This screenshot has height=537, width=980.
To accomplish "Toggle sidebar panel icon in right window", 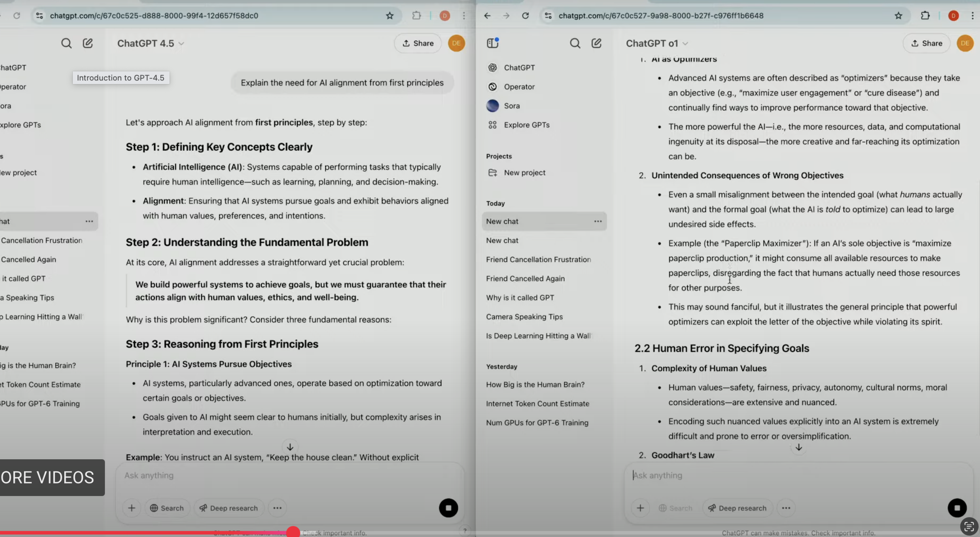I will tap(493, 43).
